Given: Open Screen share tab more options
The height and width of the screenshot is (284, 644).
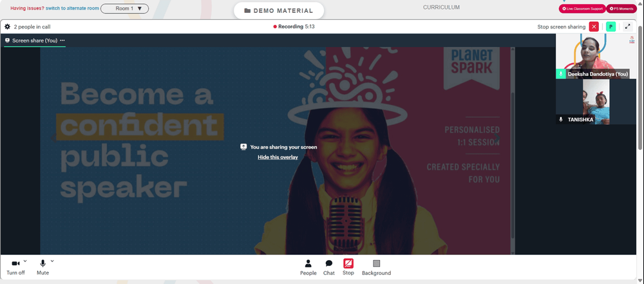Looking at the screenshot, I should tap(62, 41).
